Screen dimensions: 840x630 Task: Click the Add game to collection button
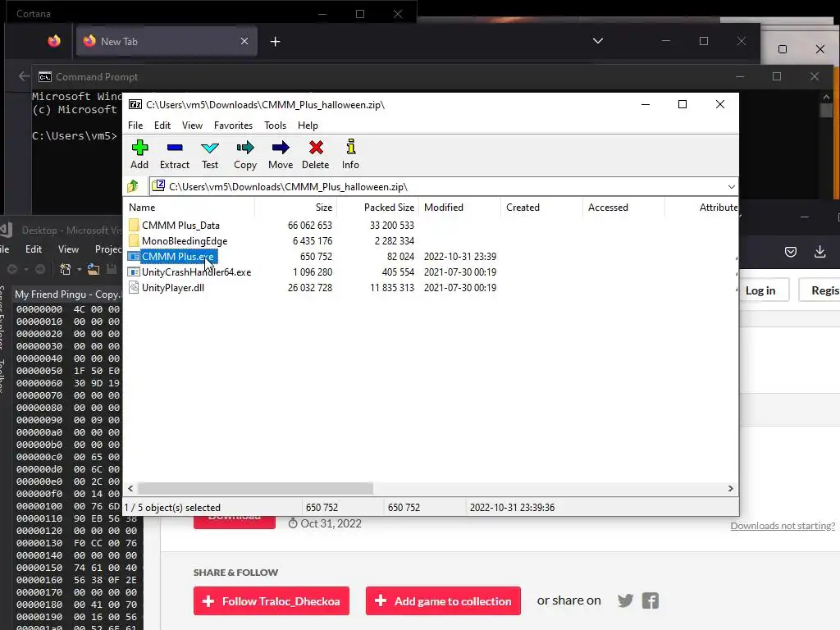(443, 601)
